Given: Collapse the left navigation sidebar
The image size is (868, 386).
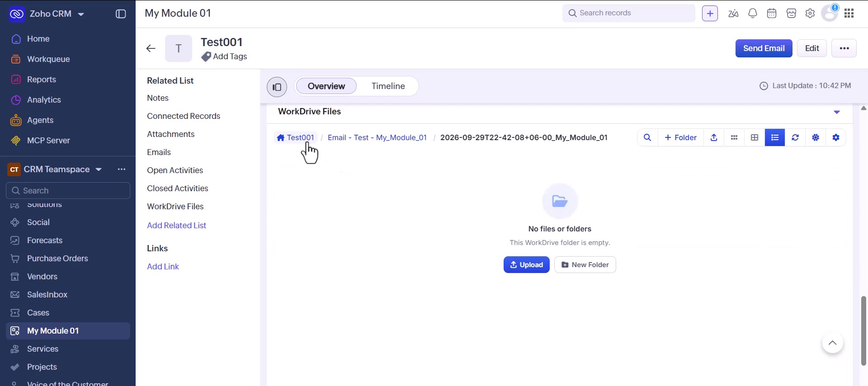Looking at the screenshot, I should pyautogui.click(x=121, y=14).
